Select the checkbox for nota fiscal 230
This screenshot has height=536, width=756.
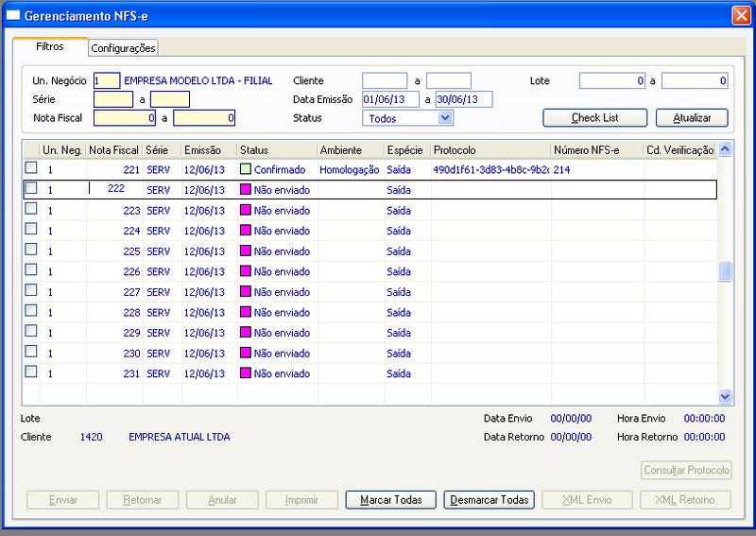click(x=31, y=351)
